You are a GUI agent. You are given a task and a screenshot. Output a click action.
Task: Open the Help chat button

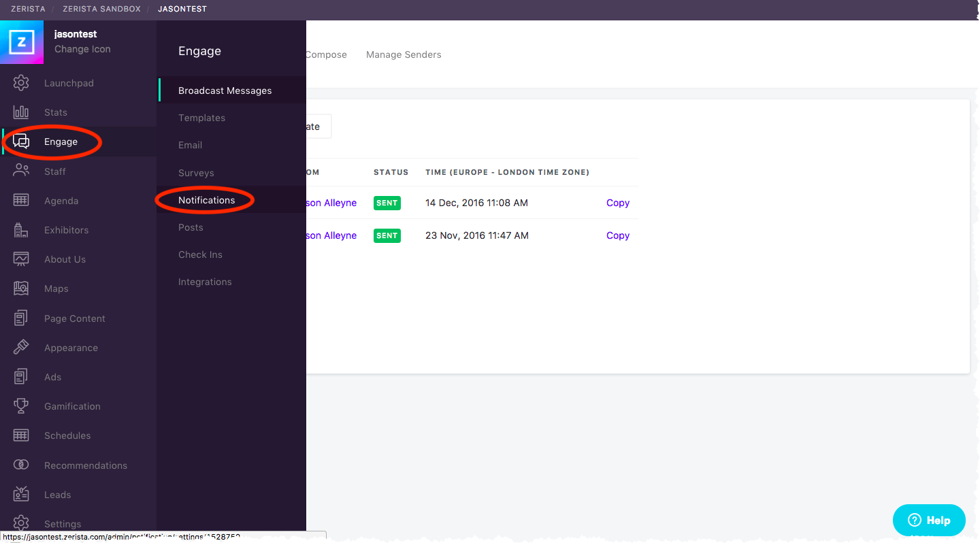click(x=929, y=521)
